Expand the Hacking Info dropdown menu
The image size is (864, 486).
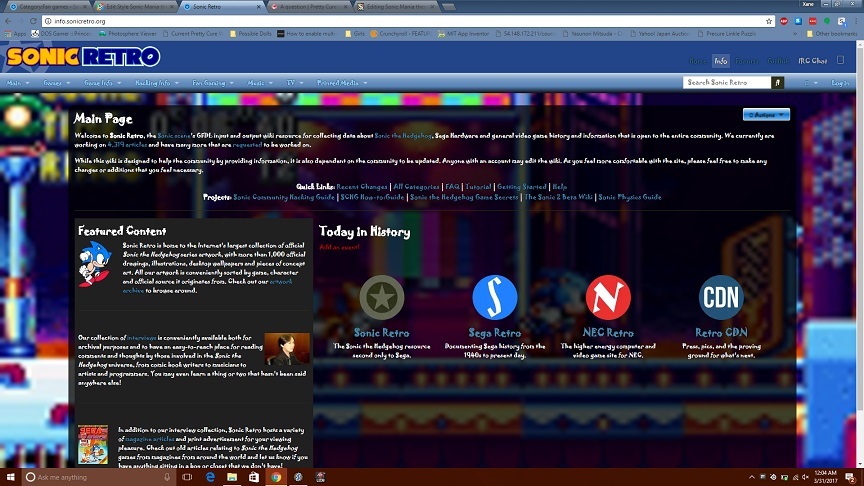coord(157,83)
